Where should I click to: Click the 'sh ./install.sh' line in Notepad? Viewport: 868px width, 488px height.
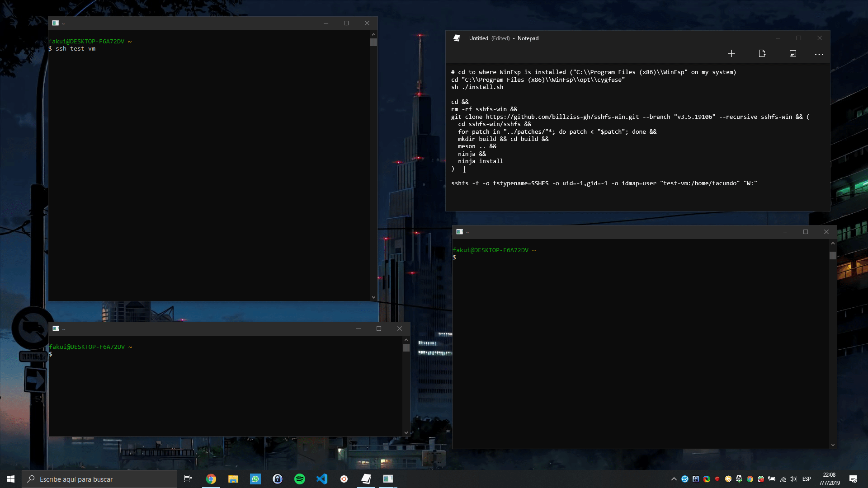(477, 87)
